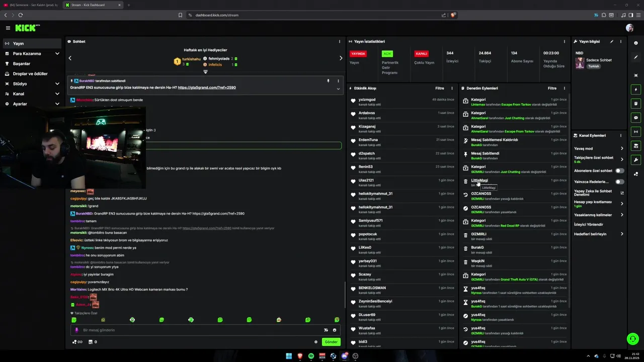Open the emoji picker in chat input
This screenshot has height=362, width=644.
[335, 330]
